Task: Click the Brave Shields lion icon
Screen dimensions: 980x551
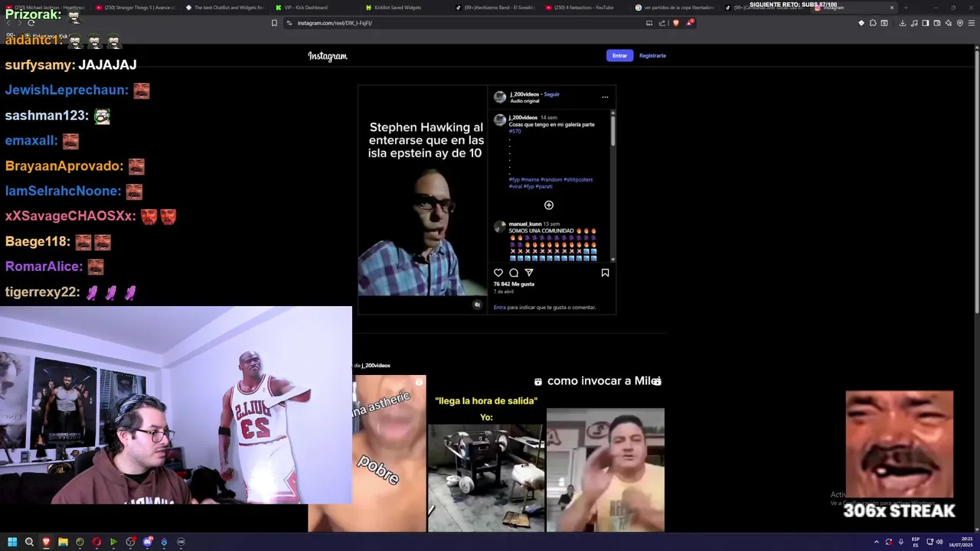Action: (675, 23)
